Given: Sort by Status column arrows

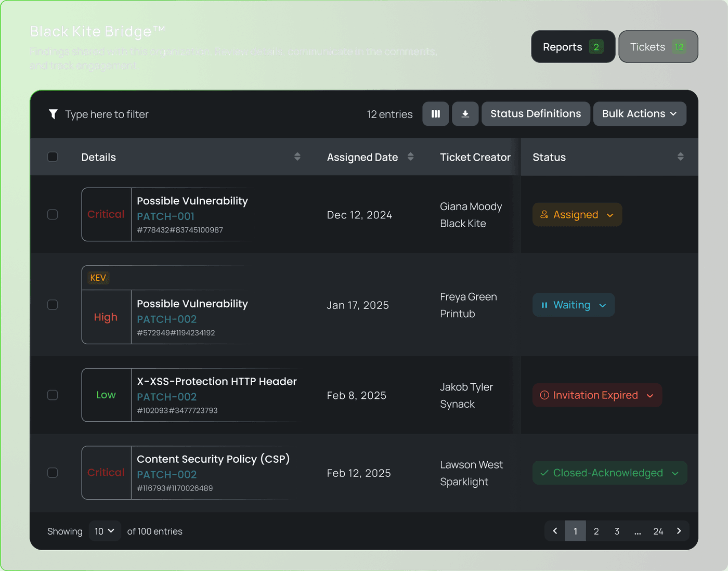Looking at the screenshot, I should point(680,157).
